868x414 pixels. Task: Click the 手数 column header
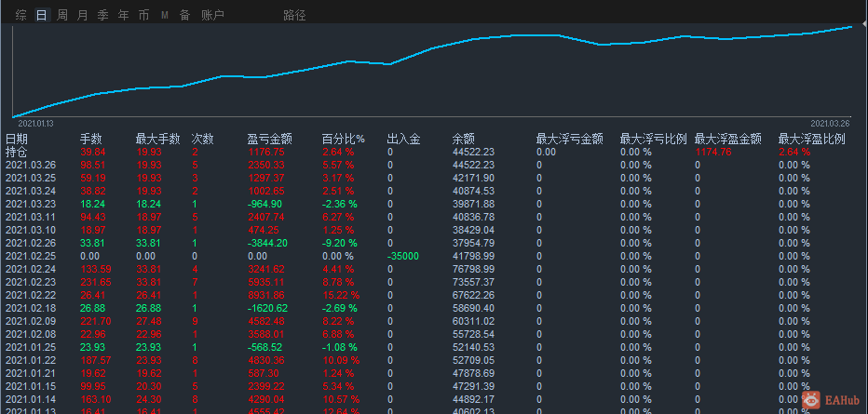point(91,140)
